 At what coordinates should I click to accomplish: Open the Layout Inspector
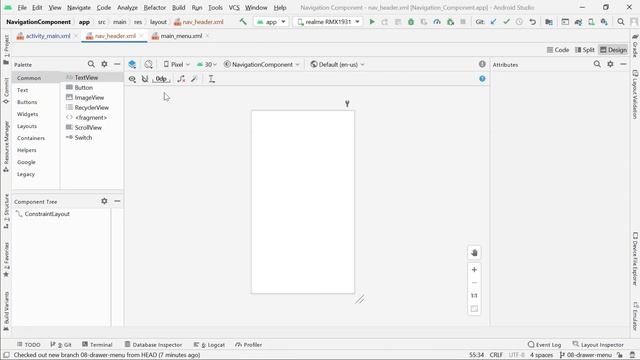pos(598,344)
